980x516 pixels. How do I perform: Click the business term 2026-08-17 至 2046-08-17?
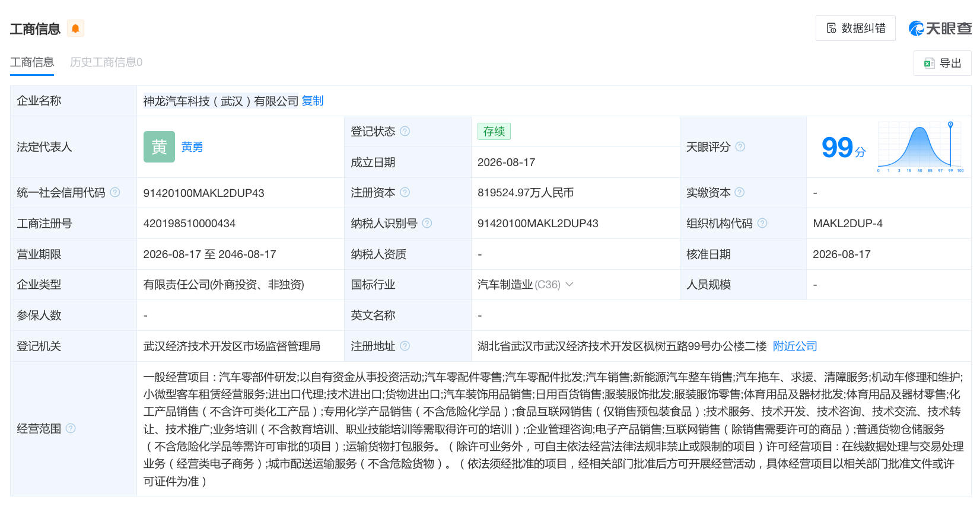210,254
